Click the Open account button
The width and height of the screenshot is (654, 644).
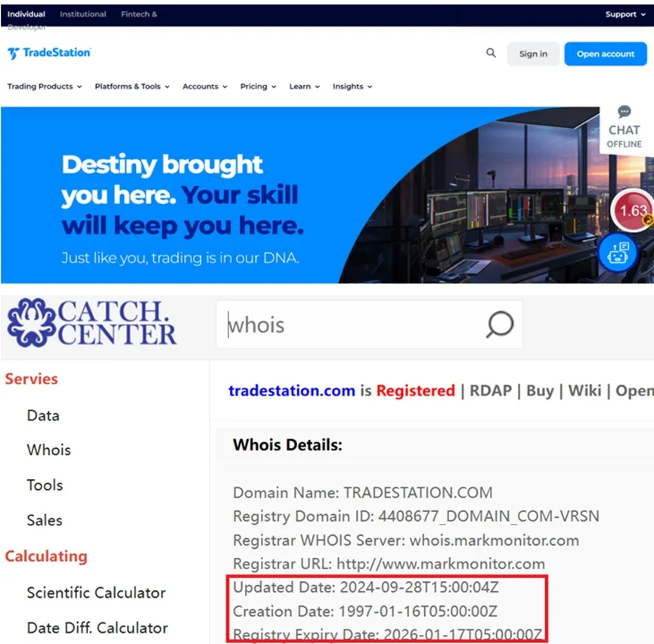[606, 54]
